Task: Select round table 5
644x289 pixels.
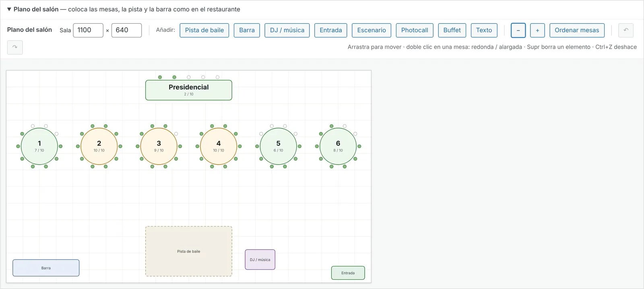Action: pyautogui.click(x=279, y=146)
